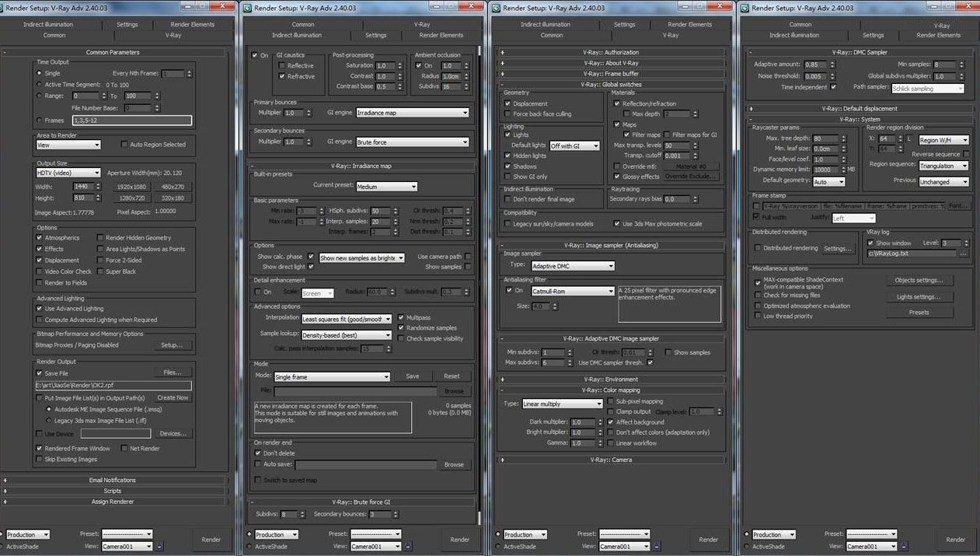The width and height of the screenshot is (980, 556).
Task: Open Indirect illumination tab in Global switches window
Action: coord(546,24)
